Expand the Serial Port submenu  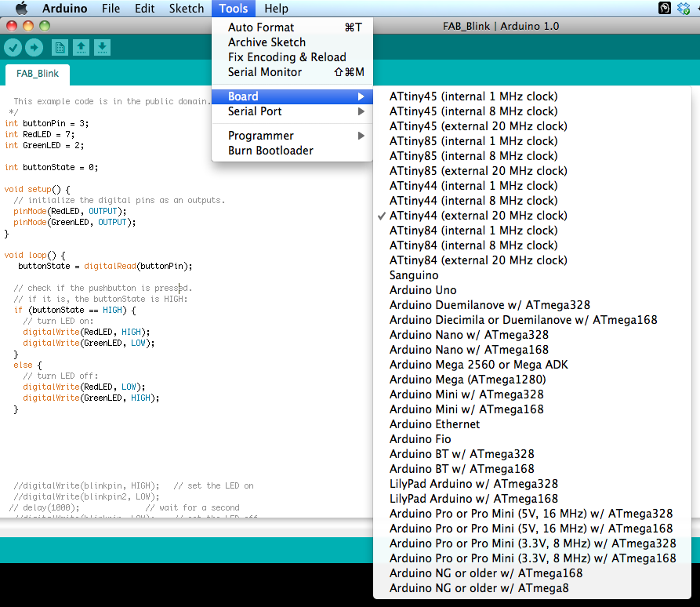292,111
